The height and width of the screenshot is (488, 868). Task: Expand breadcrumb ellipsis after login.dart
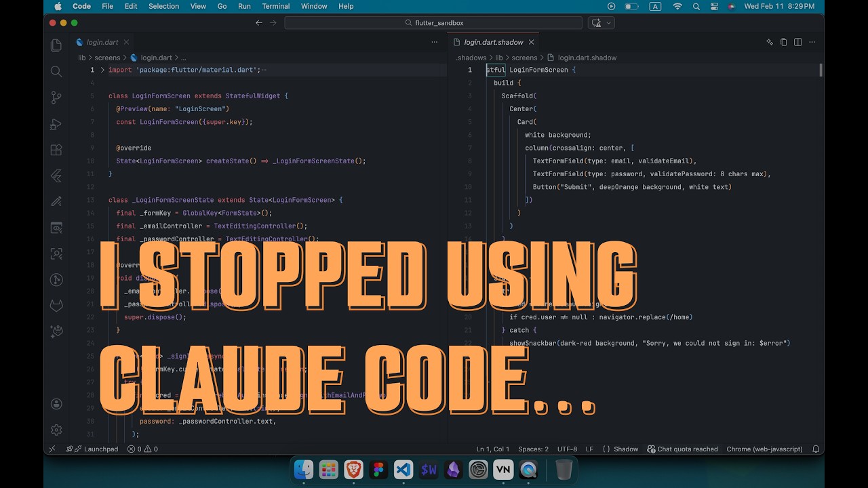tap(182, 58)
